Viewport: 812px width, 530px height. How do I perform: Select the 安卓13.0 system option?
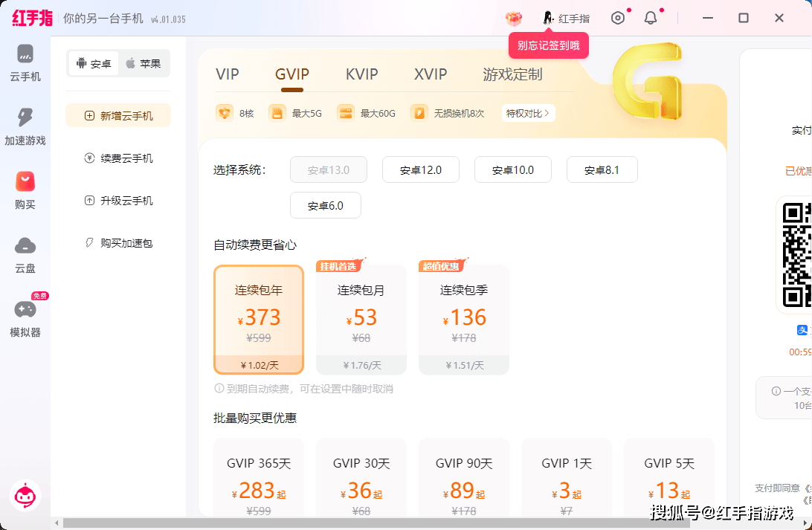pyautogui.click(x=329, y=169)
